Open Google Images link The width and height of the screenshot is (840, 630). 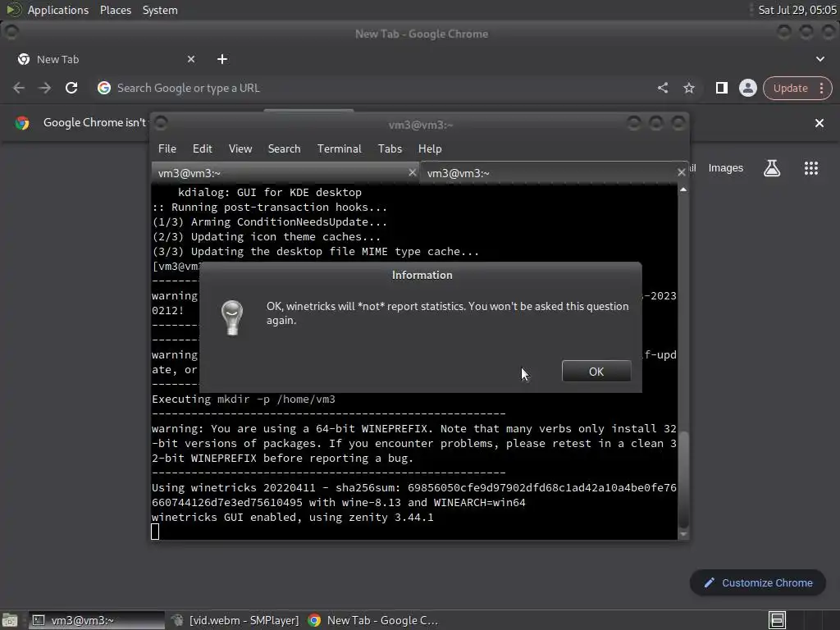726,168
